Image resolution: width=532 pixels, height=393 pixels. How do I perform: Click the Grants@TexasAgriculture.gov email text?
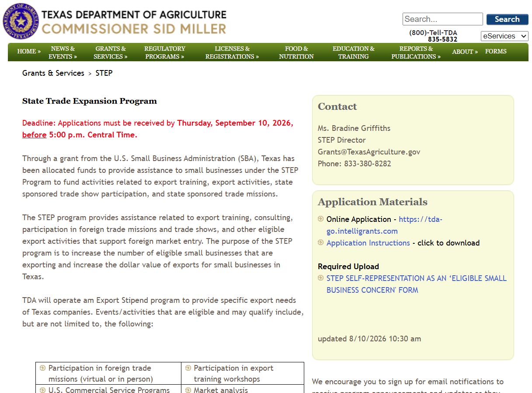pos(369,152)
